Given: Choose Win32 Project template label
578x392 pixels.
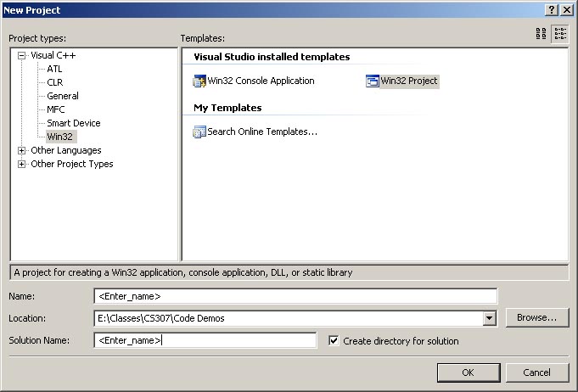Looking at the screenshot, I should [409, 81].
